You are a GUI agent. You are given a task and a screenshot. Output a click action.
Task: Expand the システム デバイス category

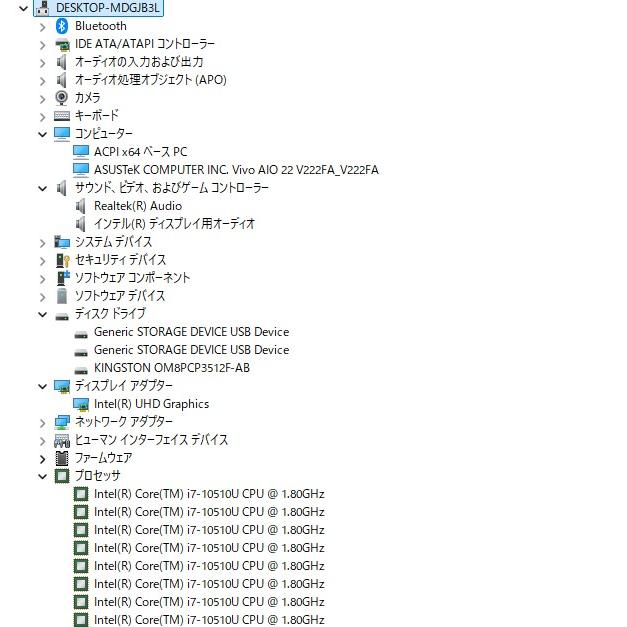[x=42, y=243]
